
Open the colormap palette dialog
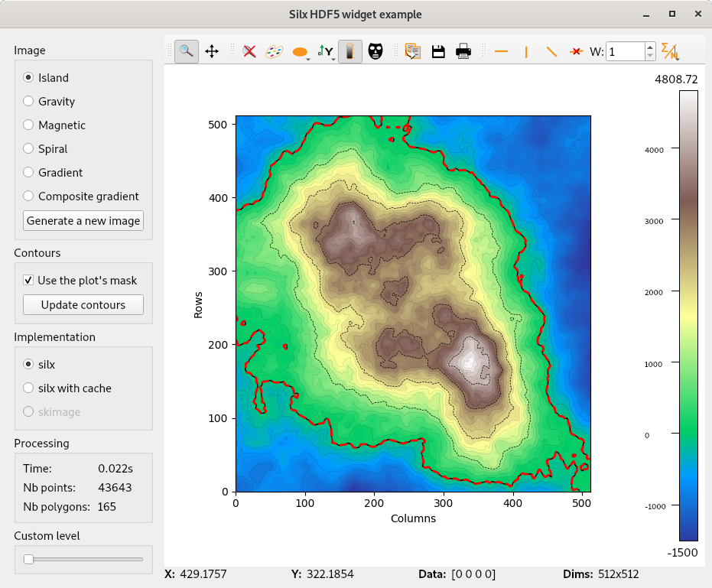coord(274,51)
